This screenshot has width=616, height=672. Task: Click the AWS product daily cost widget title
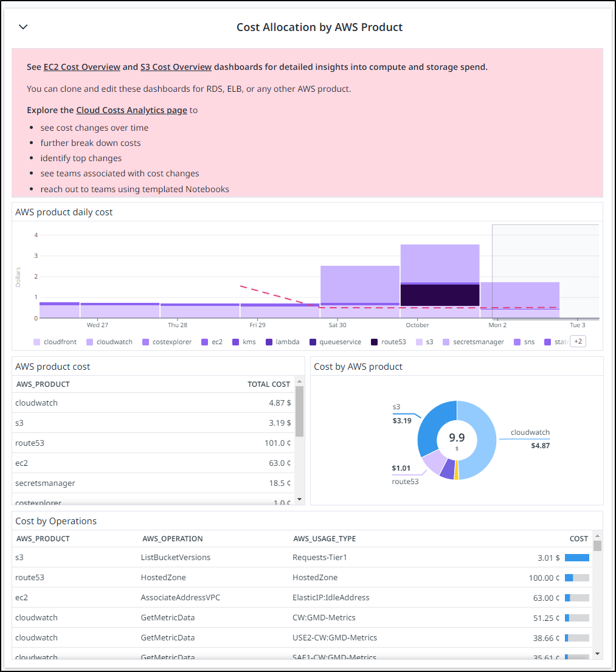[x=64, y=212]
